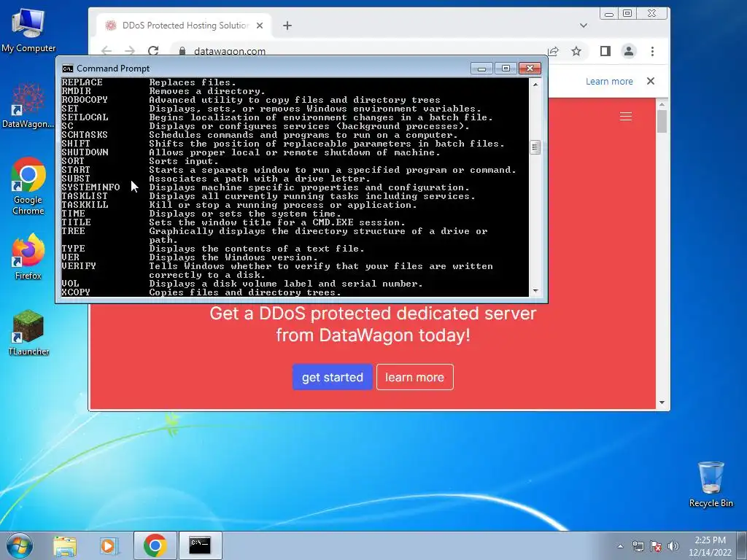Dismiss the Chrome infobar
This screenshot has width=747, height=560.
click(650, 81)
